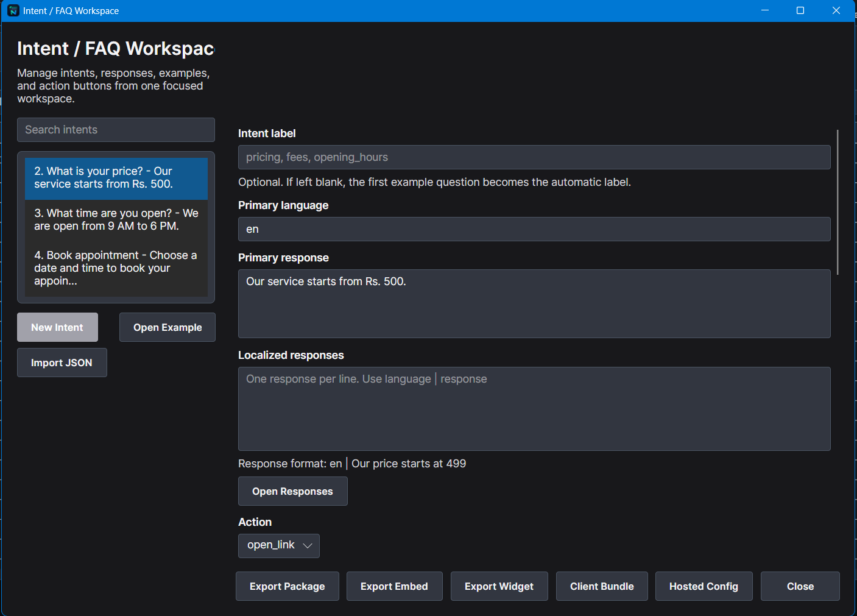The height and width of the screenshot is (616, 857).
Task: Focus the Search intents field
Action: click(116, 130)
